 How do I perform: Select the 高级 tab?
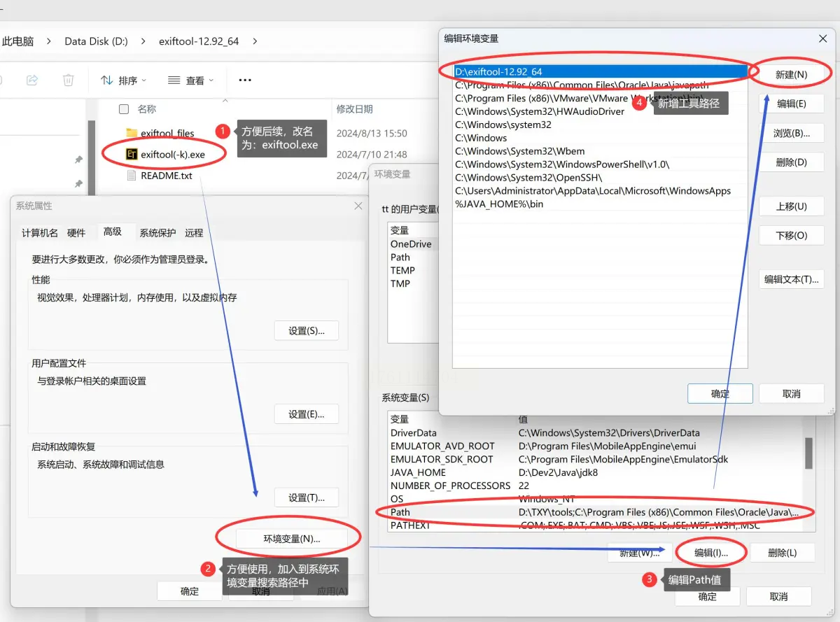(x=113, y=232)
